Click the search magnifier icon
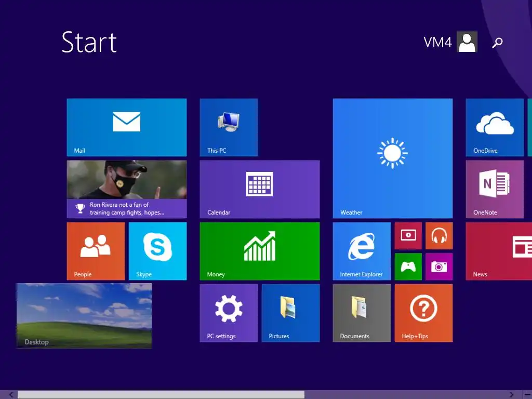The image size is (532, 399). [497, 43]
